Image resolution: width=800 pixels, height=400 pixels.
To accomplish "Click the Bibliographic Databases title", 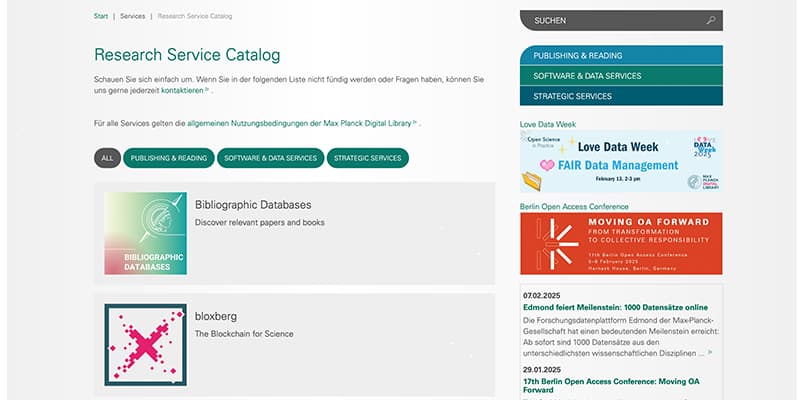I will point(253,205).
